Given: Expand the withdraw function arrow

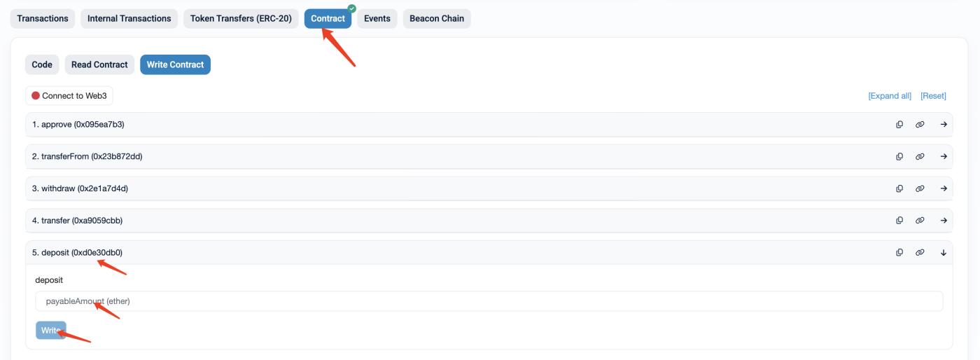Looking at the screenshot, I should click(x=943, y=188).
